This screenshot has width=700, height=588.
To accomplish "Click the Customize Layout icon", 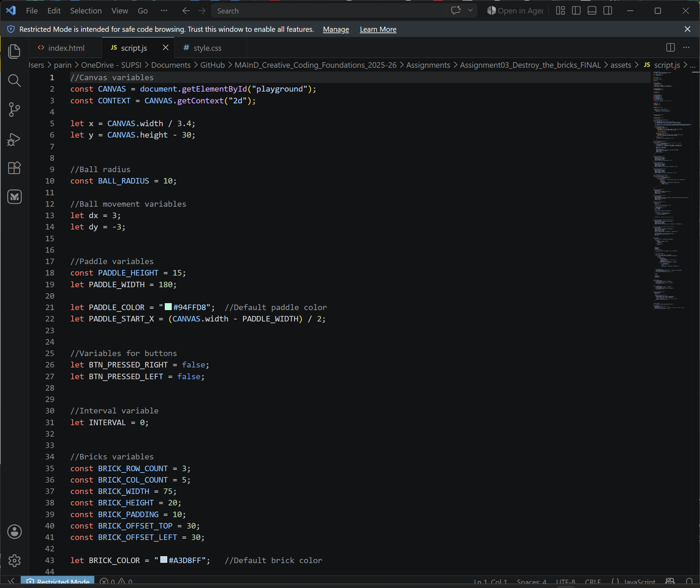I will point(560,11).
